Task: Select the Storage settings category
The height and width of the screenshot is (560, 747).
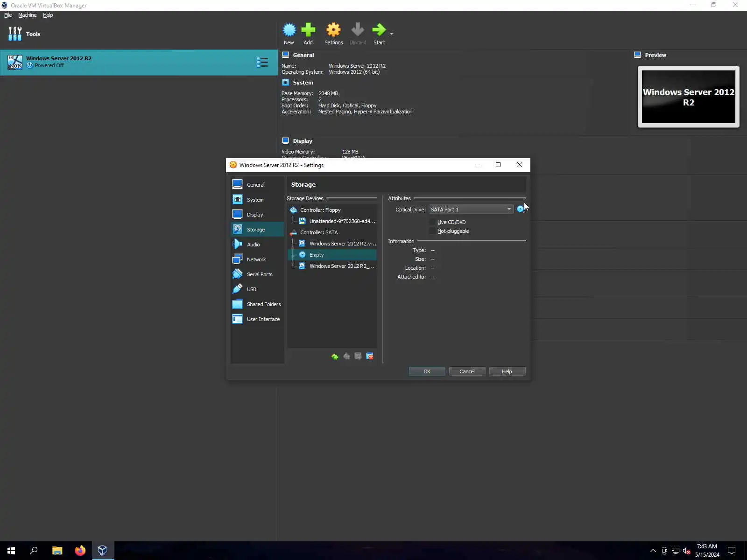Action: [x=257, y=230]
